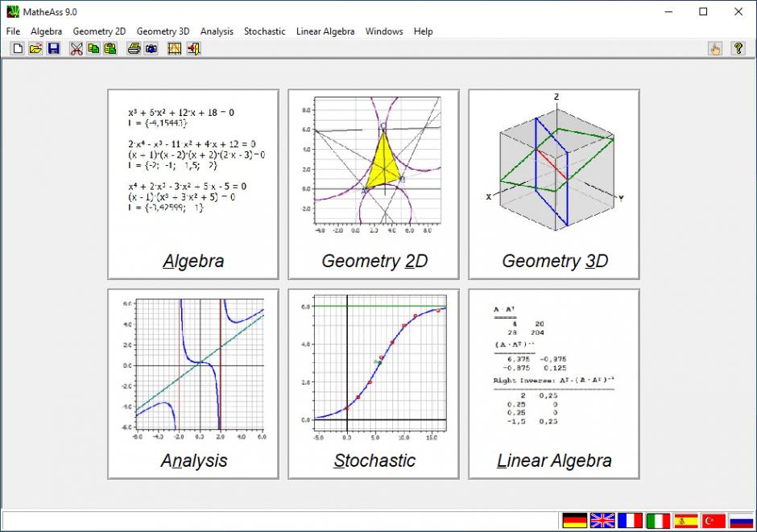
Task: Click the pointing hand icon
Action: [715, 48]
